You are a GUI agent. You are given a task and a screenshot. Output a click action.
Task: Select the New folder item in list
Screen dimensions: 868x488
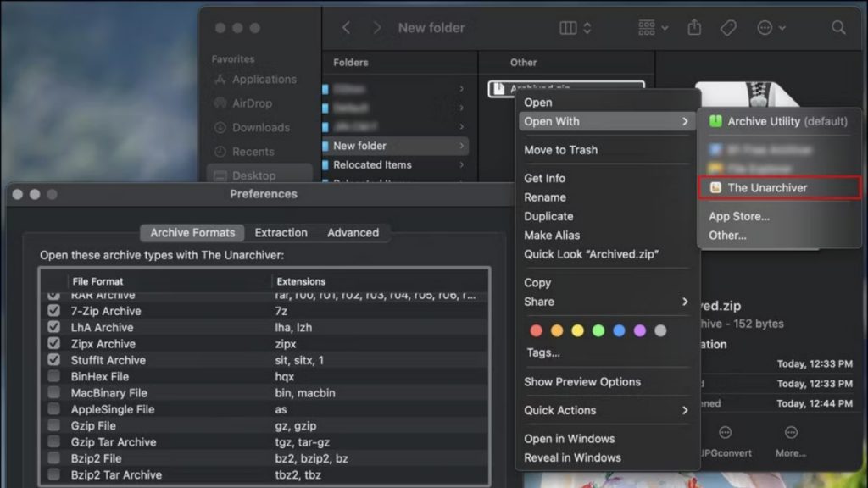tap(359, 146)
